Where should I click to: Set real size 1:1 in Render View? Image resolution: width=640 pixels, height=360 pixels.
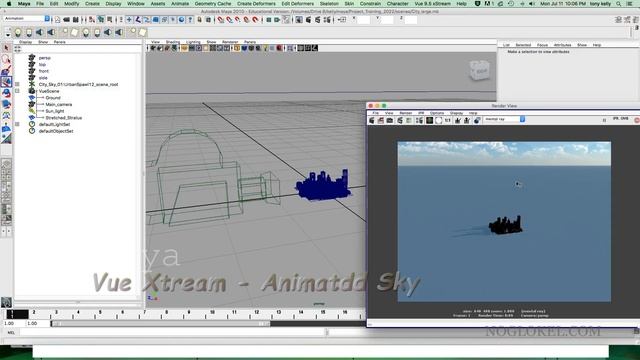click(447, 120)
